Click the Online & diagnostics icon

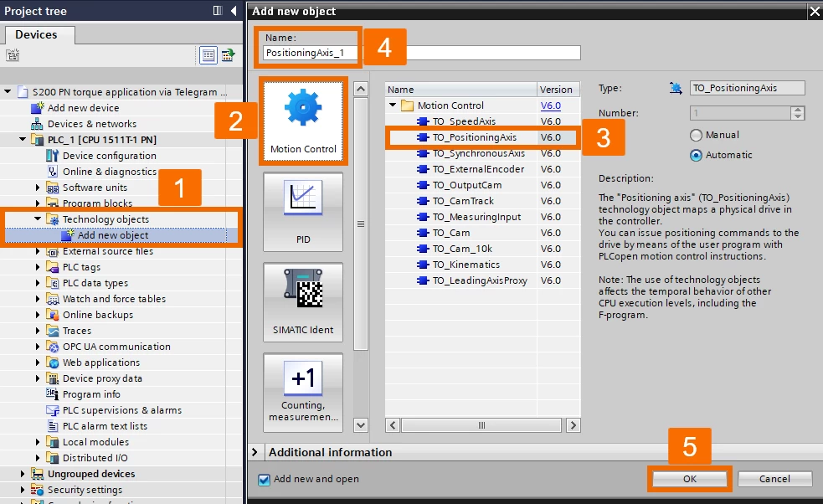tap(52, 172)
